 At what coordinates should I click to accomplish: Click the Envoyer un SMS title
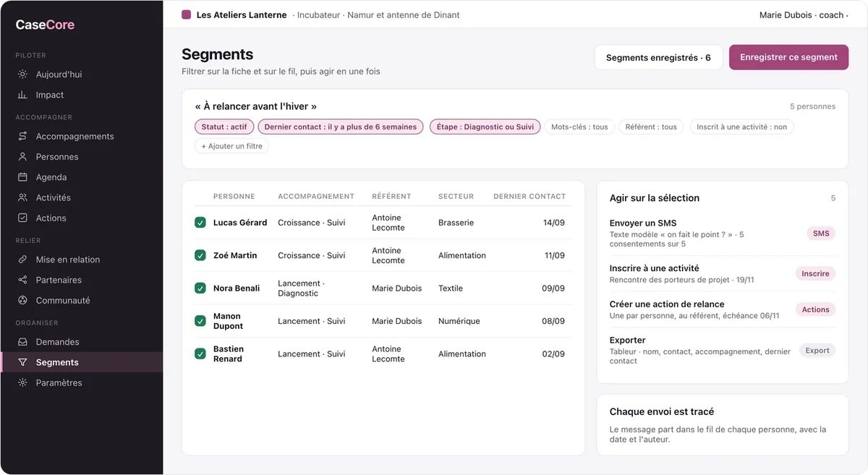click(x=643, y=223)
